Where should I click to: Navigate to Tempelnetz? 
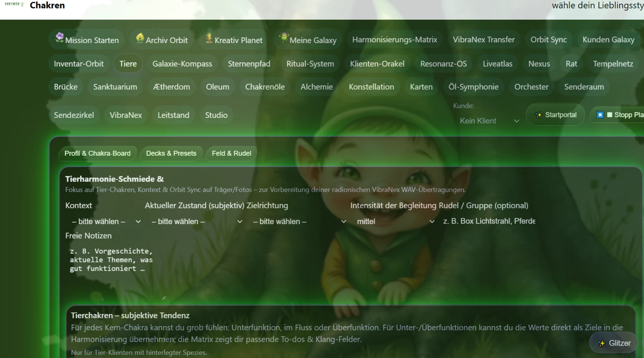613,64
